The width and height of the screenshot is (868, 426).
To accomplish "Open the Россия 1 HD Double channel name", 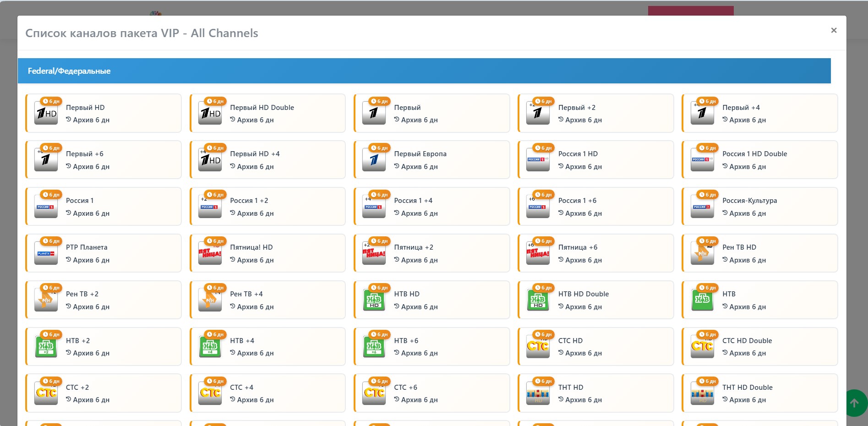I will [x=754, y=154].
